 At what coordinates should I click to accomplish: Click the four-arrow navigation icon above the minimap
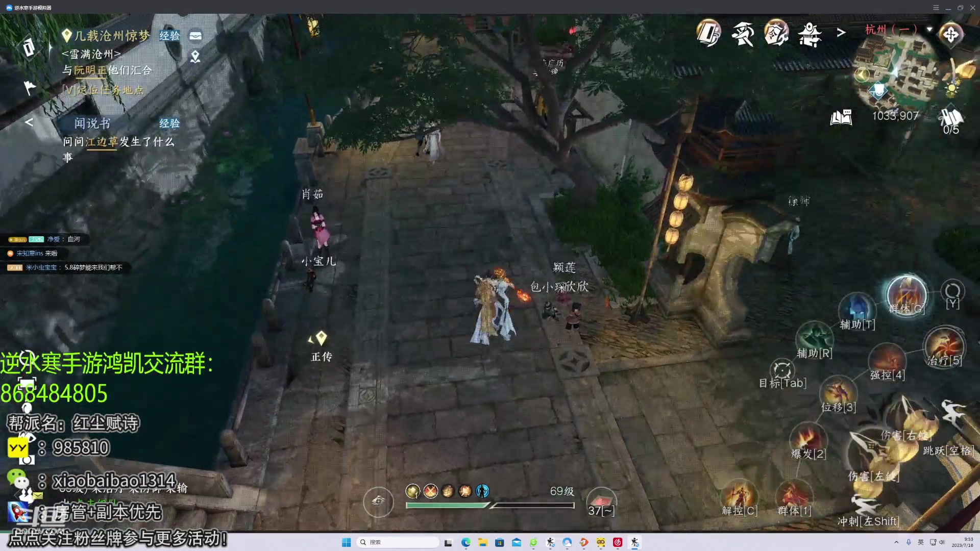pyautogui.click(x=950, y=35)
